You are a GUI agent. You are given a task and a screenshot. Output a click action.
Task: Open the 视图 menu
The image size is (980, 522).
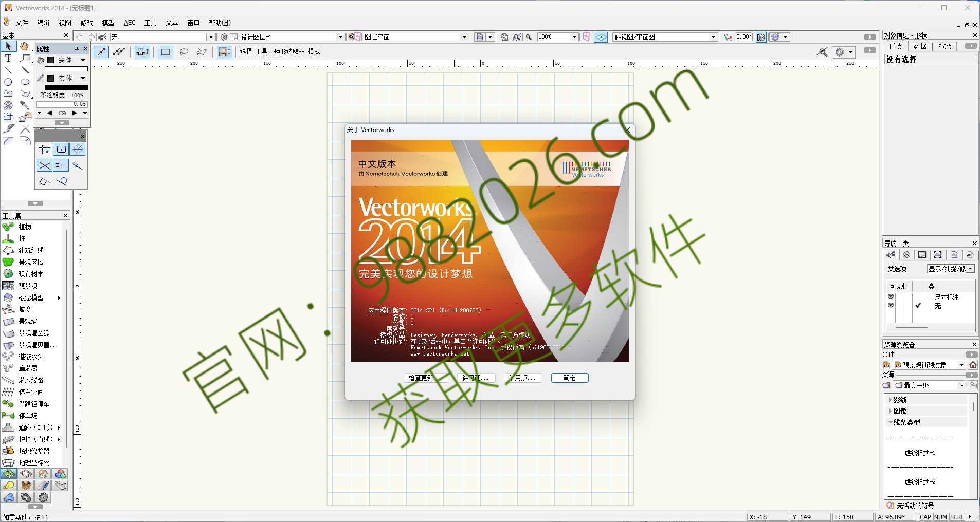point(65,23)
